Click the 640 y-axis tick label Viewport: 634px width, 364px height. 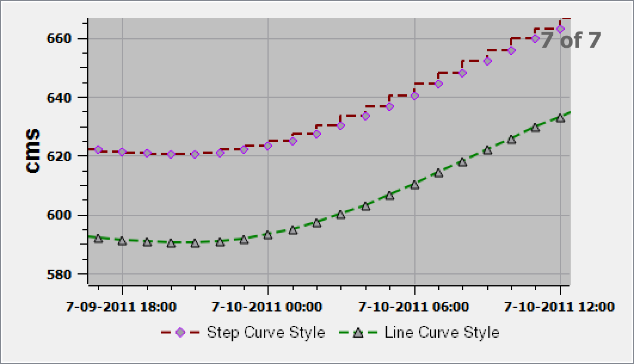pyautogui.click(x=59, y=98)
